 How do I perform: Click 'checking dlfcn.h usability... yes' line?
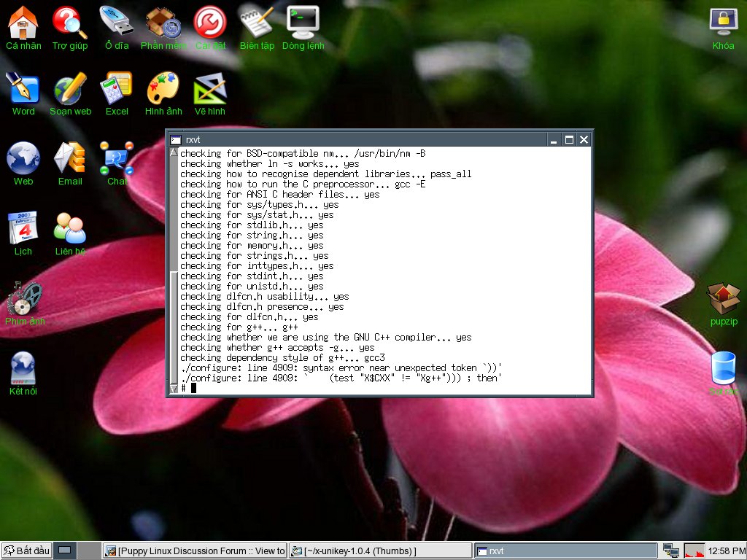coord(264,297)
